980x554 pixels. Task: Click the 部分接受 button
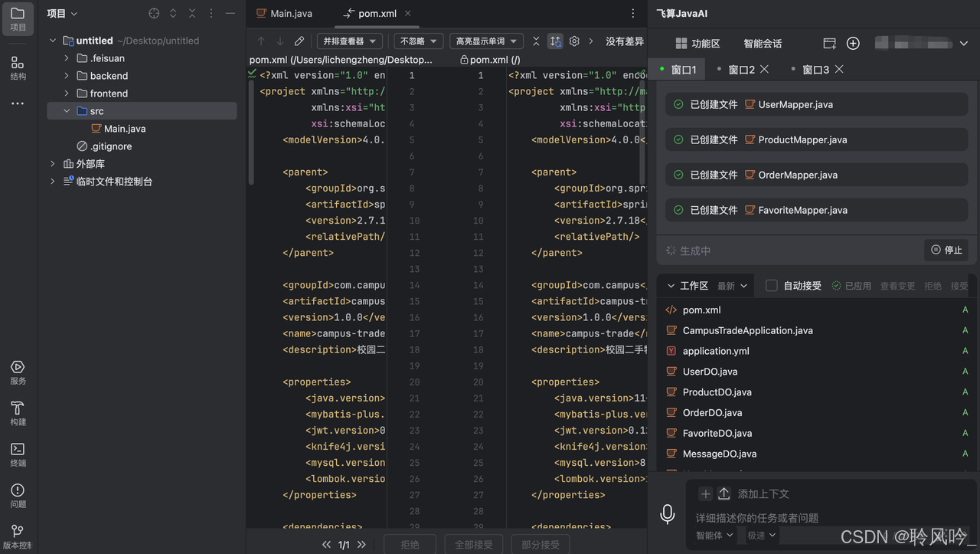[541, 545]
